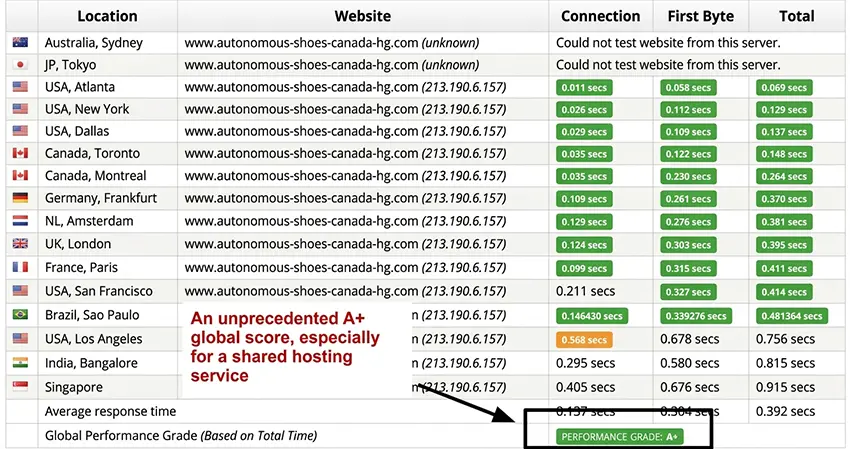The width and height of the screenshot is (850, 449).
Task: Click the US flag next to Dallas
Action: (x=20, y=131)
